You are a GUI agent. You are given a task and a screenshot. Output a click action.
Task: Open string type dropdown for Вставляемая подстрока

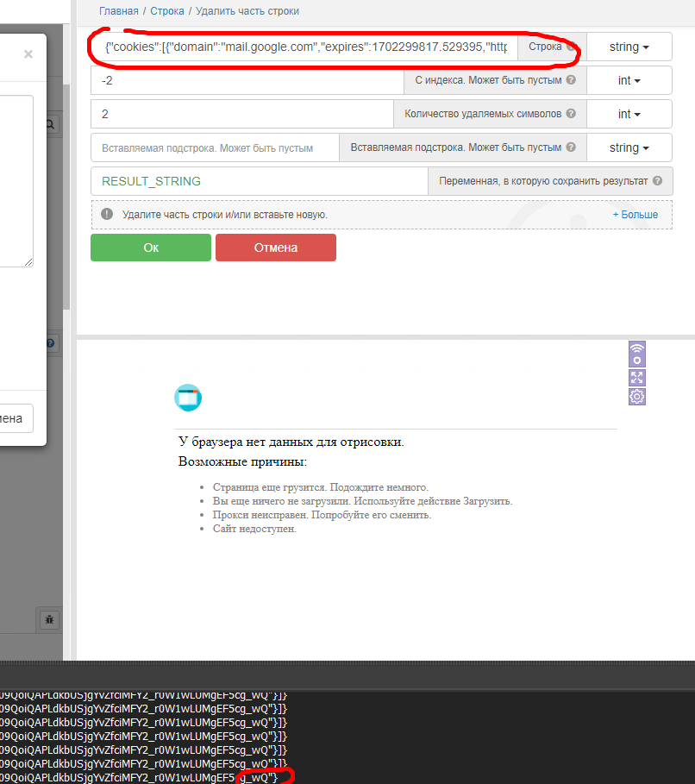tap(629, 147)
